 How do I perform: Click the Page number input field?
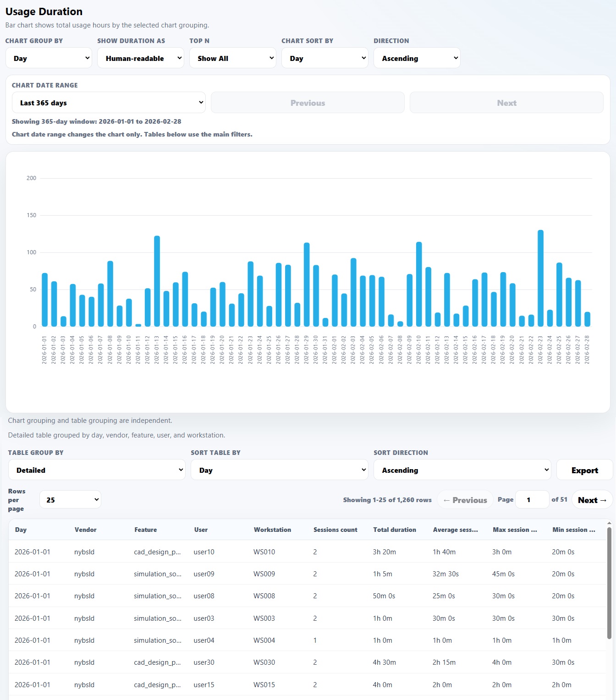(532, 500)
